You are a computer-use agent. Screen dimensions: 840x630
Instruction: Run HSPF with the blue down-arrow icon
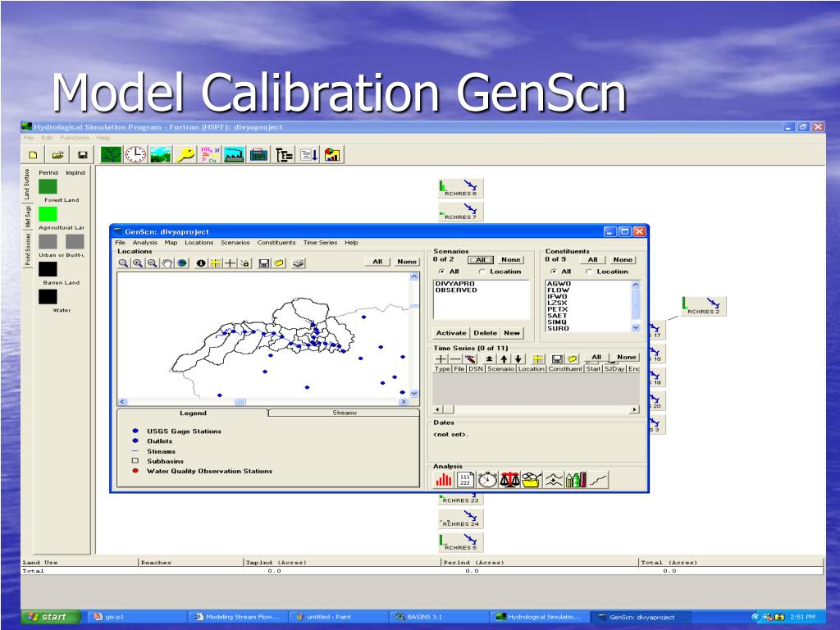[308, 155]
